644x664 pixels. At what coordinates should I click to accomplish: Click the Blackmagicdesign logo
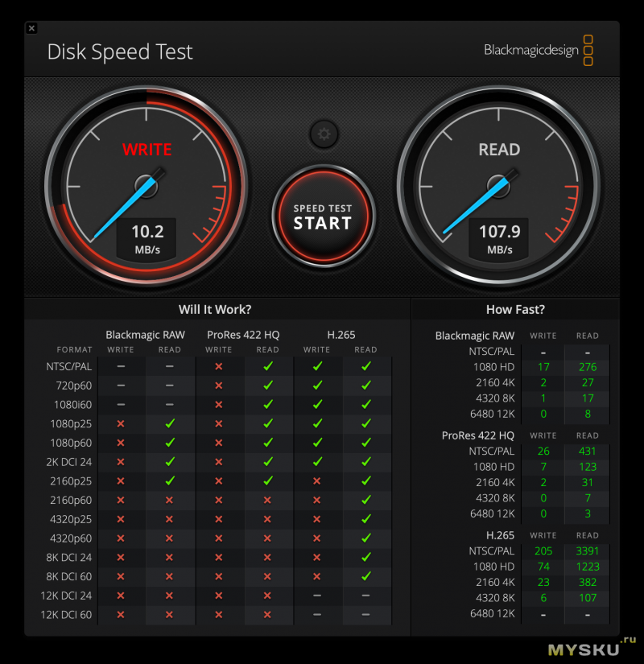pos(539,51)
